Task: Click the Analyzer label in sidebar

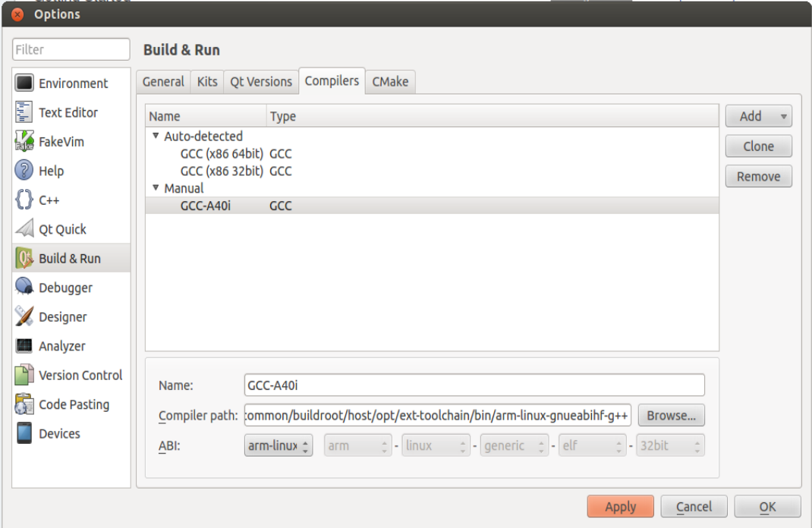Action: click(62, 346)
